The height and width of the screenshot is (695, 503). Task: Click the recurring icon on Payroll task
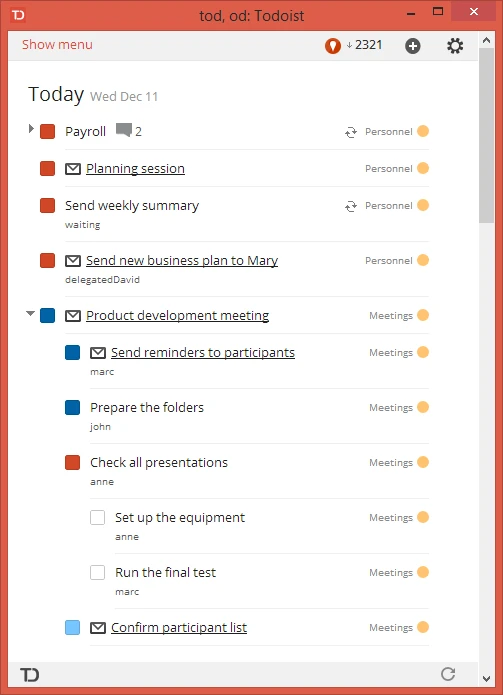pos(351,132)
